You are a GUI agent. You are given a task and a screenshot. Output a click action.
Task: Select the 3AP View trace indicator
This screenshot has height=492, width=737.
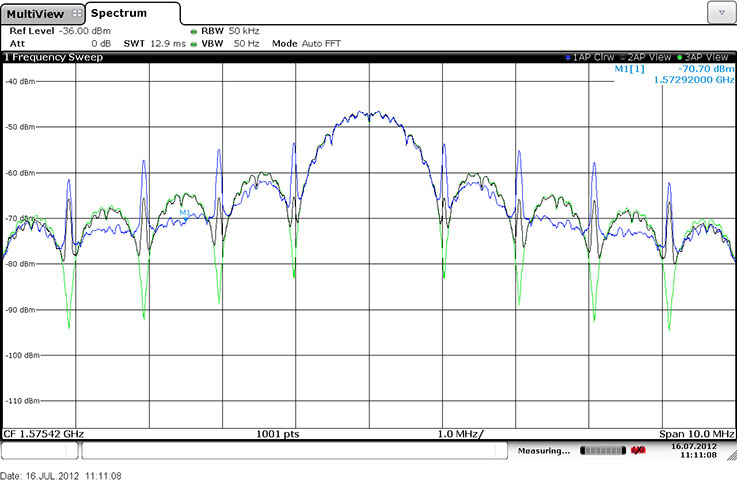point(702,57)
